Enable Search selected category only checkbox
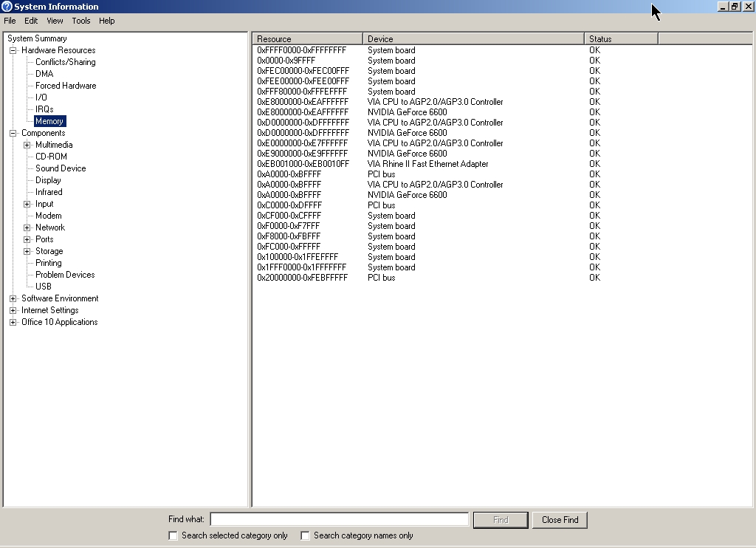 point(173,535)
